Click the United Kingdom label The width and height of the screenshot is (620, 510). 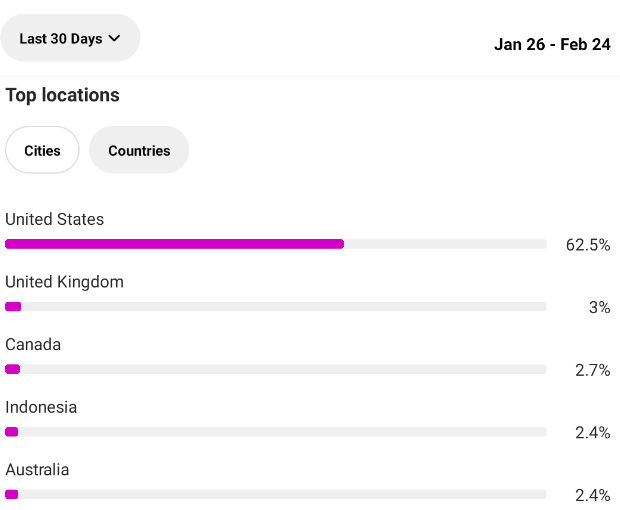click(64, 282)
